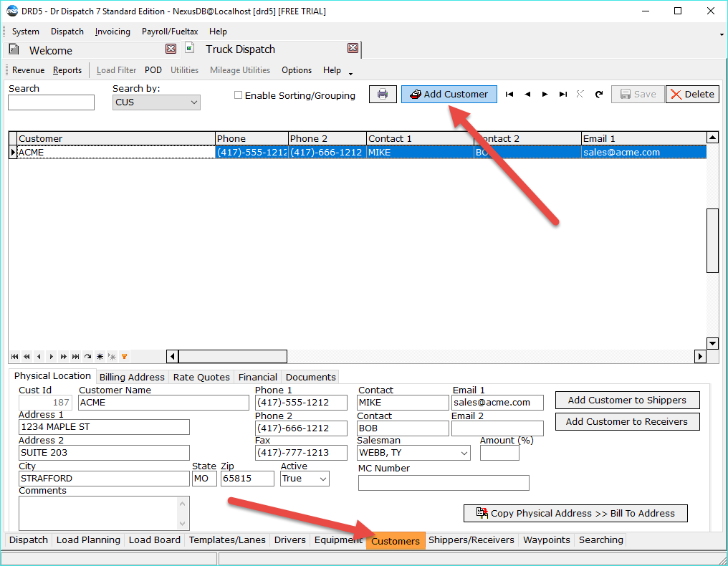Click the Amount (%) input field
This screenshot has height=566, width=728.
[499, 453]
